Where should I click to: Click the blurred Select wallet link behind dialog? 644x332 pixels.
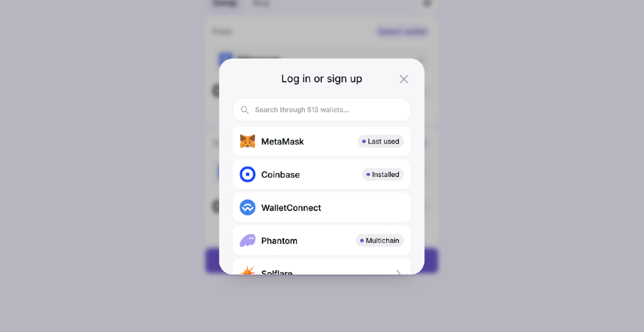tap(402, 32)
